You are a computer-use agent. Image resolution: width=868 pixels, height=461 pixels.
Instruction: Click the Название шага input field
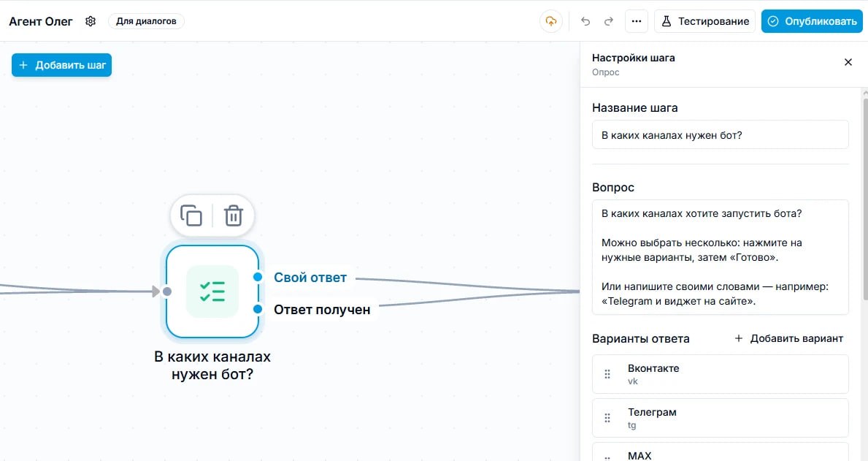721,134
